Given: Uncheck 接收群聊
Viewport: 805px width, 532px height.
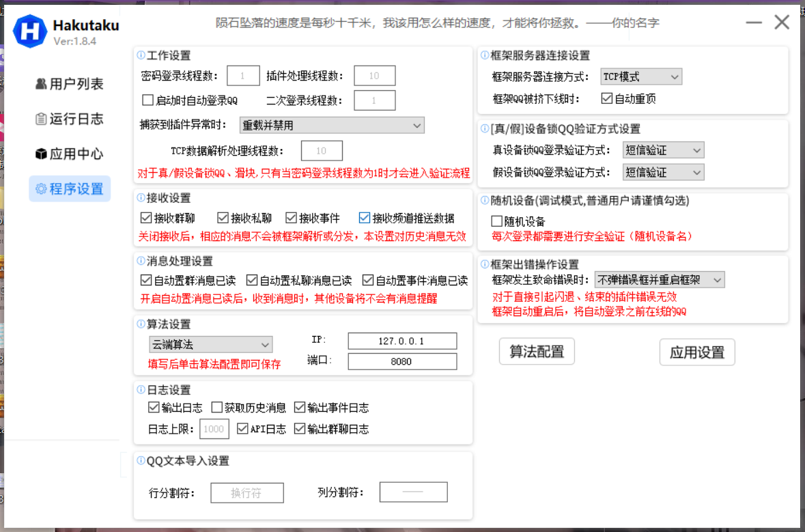Looking at the screenshot, I should click(147, 217).
